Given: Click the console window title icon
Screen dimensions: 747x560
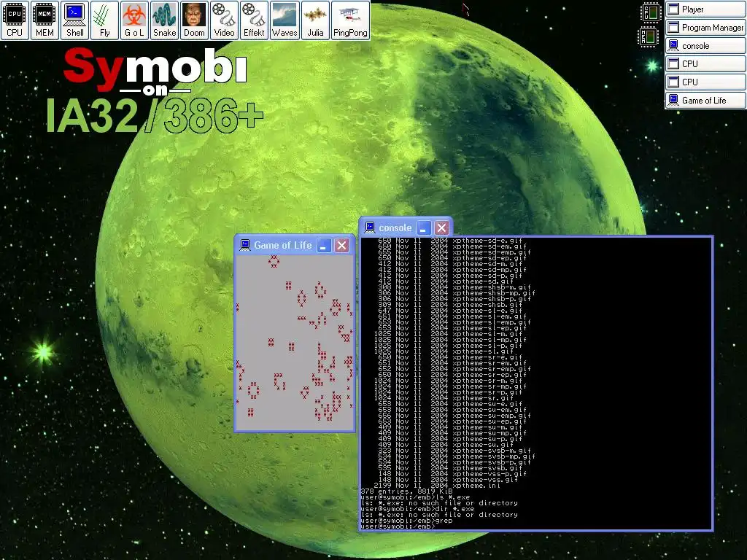Looking at the screenshot, I should pos(370,228).
